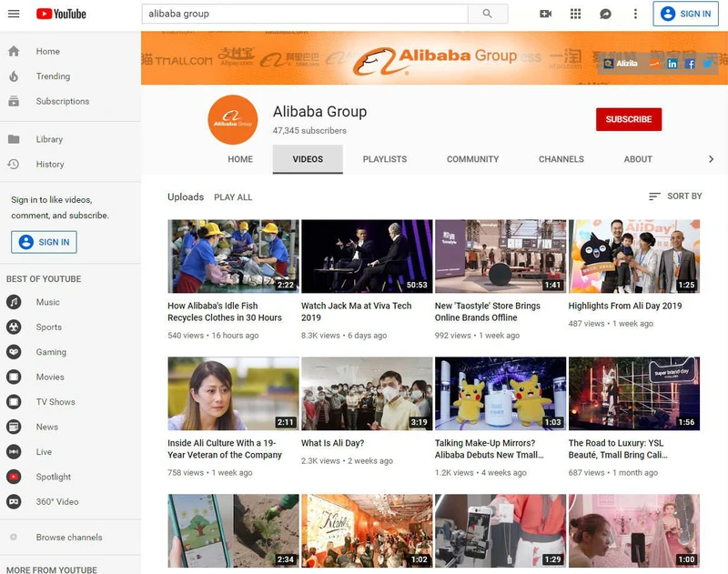This screenshot has width=728, height=574.
Task: Click the Spotlight play icon
Action: point(14,477)
